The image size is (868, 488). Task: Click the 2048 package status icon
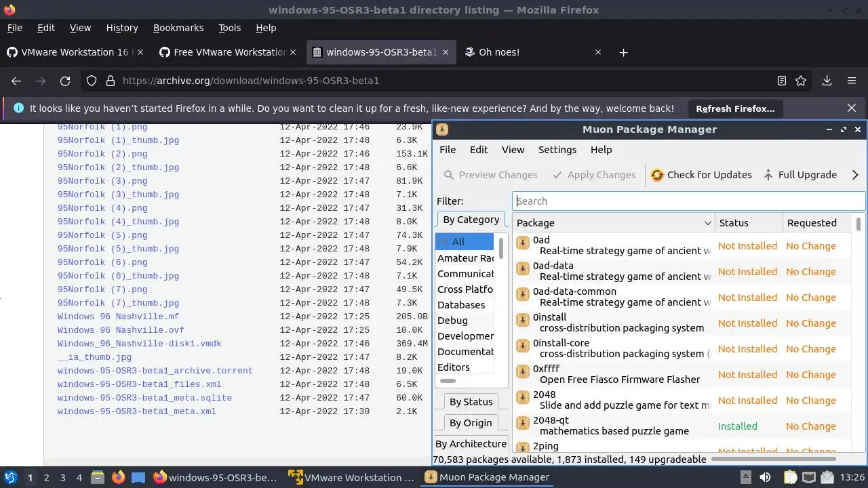(x=523, y=399)
